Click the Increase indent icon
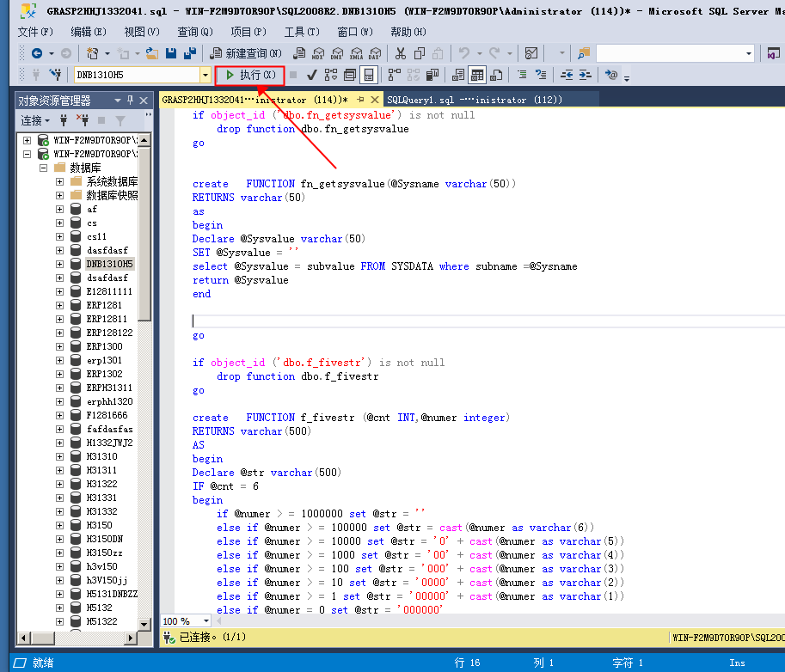This screenshot has height=672, width=785. click(586, 75)
